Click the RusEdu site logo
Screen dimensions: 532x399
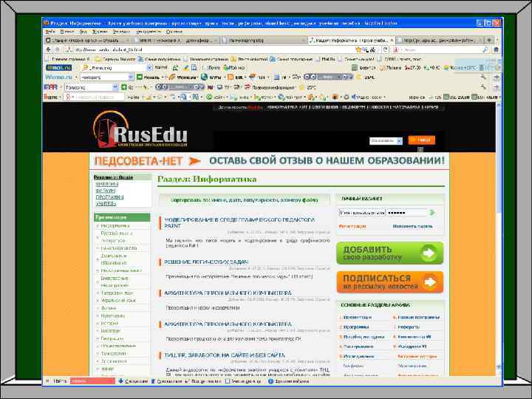pyautogui.click(x=140, y=130)
